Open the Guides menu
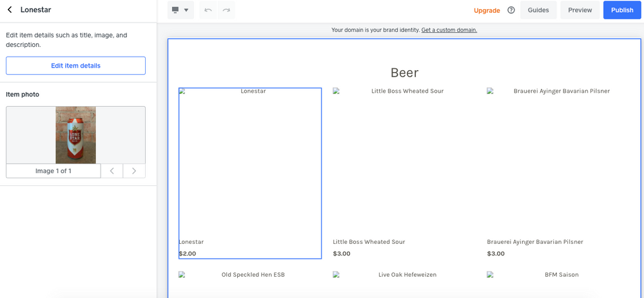Screen dimensions: 644x298 538,10
